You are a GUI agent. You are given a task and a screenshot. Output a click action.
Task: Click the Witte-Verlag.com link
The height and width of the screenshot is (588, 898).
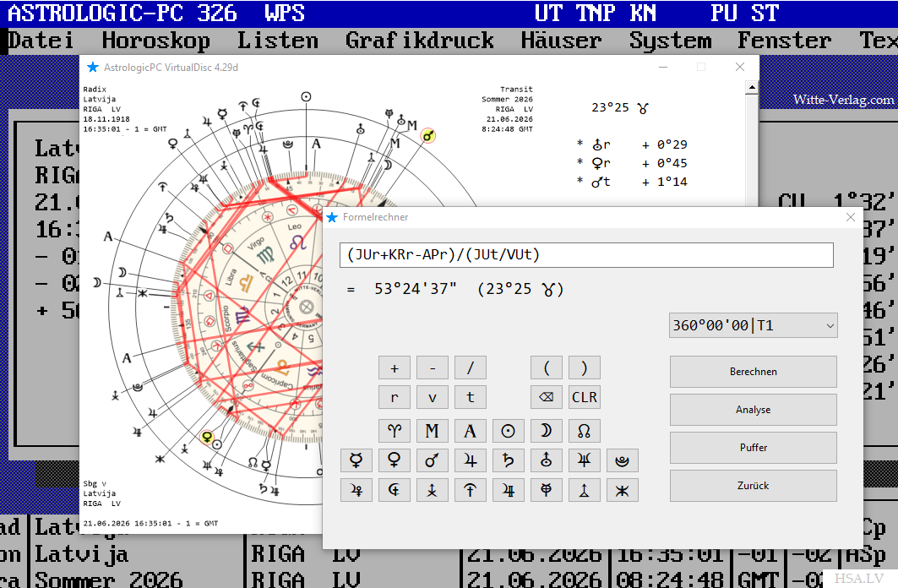pyautogui.click(x=843, y=100)
